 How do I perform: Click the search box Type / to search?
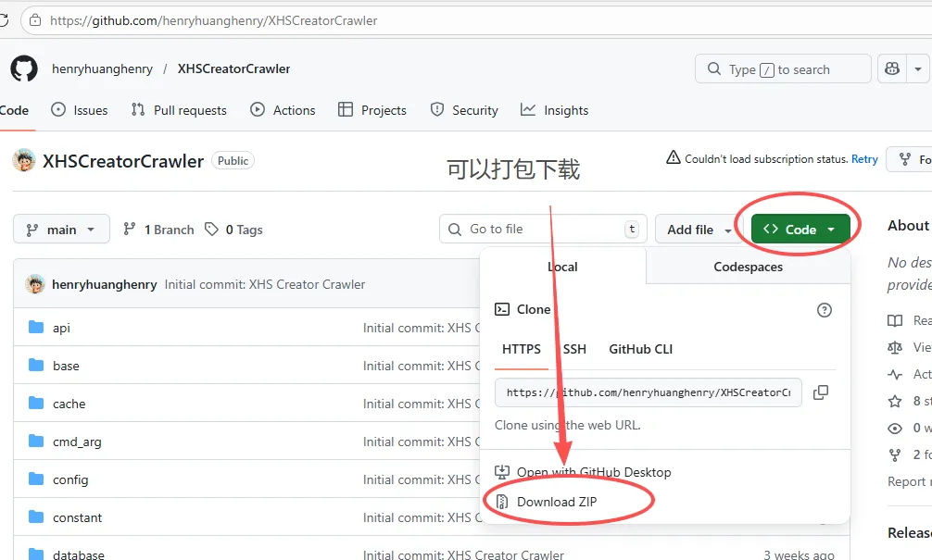(783, 68)
